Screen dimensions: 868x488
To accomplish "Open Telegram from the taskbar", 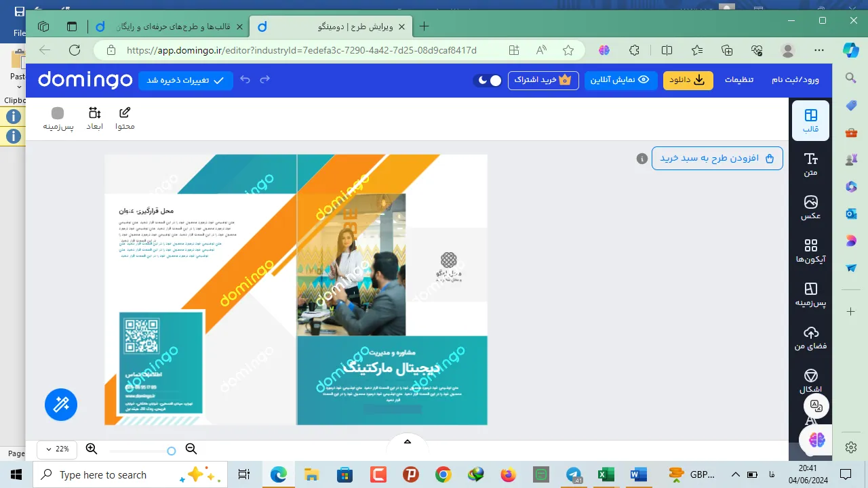I will [574, 474].
